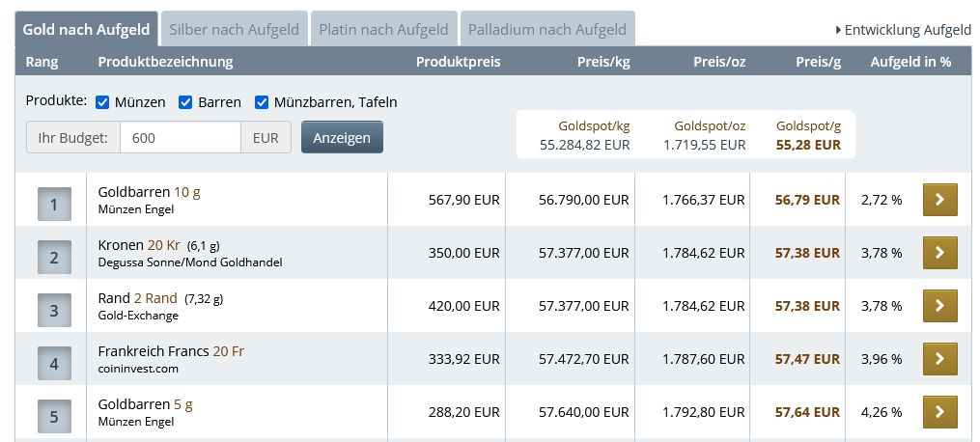Sort by Aufgeld in % column header
The width and height of the screenshot is (980, 442).
click(910, 62)
